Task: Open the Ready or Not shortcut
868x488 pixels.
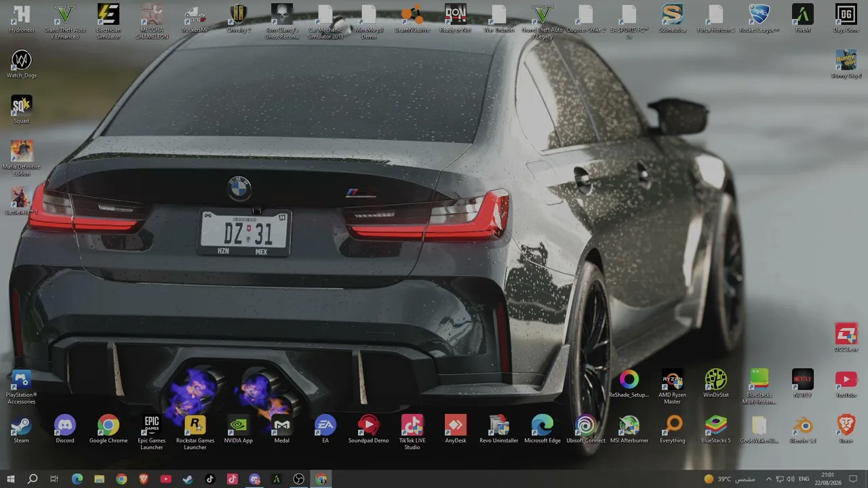Action: (x=456, y=19)
